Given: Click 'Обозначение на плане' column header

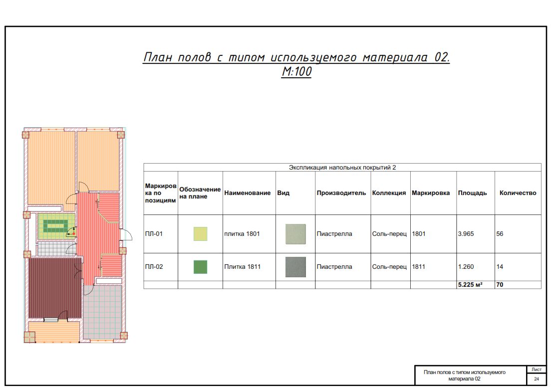Looking at the screenshot, I should (x=200, y=193).
